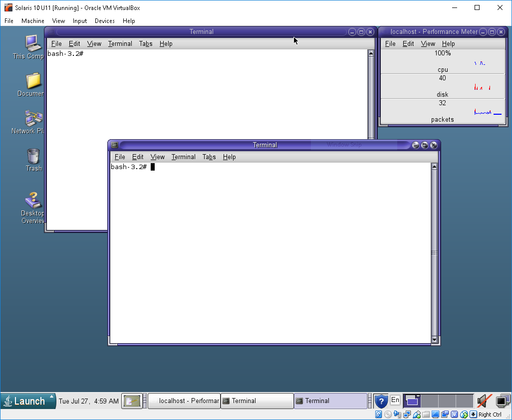
Task: Click the muted volume speaker icon
Action: click(x=484, y=401)
